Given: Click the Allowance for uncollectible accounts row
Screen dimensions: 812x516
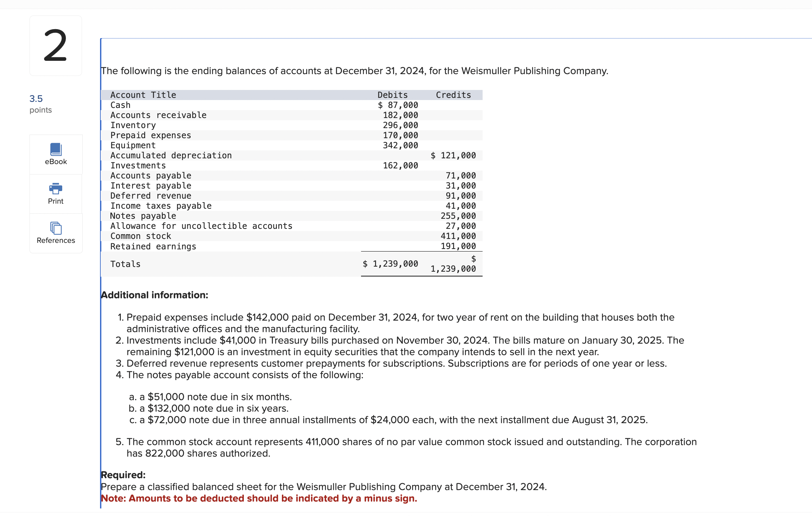Looking at the screenshot, I should pyautogui.click(x=201, y=226).
